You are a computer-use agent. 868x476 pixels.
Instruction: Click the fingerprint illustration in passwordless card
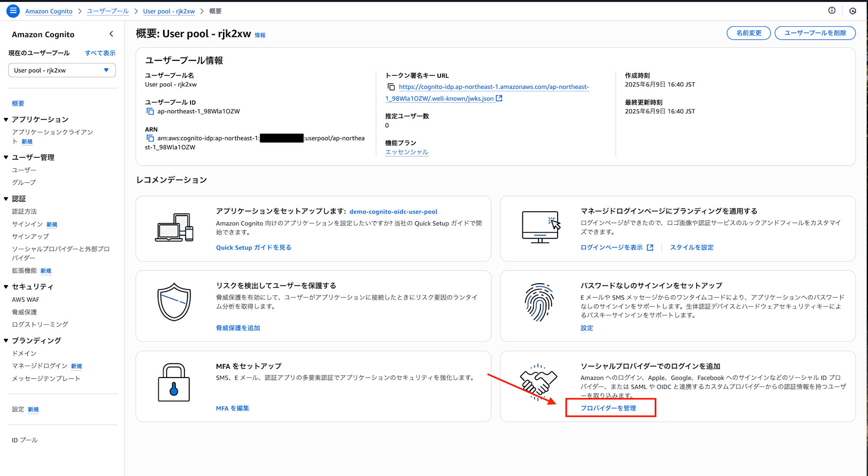(x=539, y=302)
